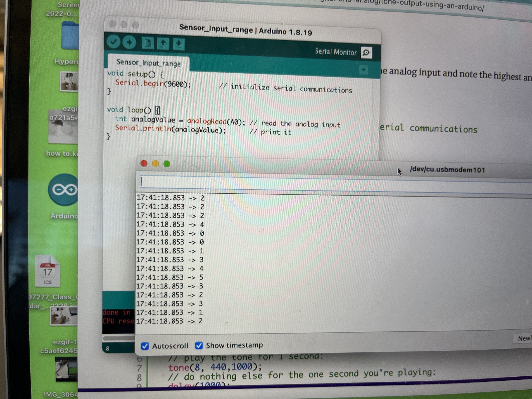This screenshot has height=399, width=532.
Task: Click the Verify checkmark button
Action: (113, 42)
